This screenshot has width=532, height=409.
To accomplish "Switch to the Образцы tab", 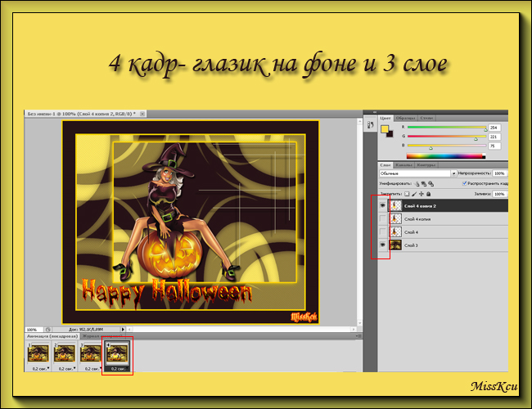I will pos(405,118).
